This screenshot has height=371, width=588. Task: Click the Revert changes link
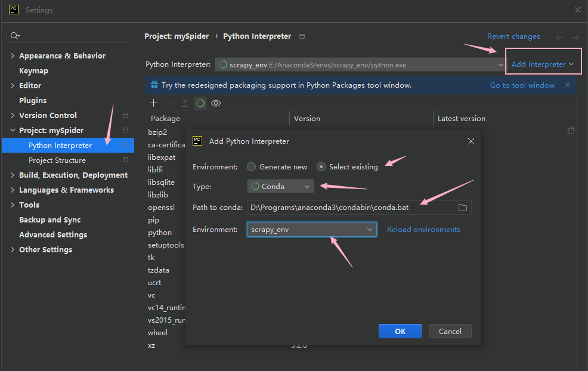click(x=513, y=36)
